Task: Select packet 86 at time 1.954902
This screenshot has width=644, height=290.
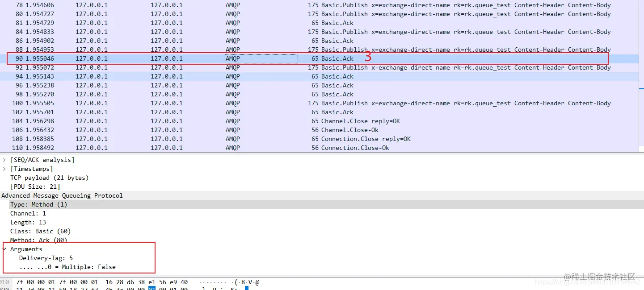Action: 319,41
